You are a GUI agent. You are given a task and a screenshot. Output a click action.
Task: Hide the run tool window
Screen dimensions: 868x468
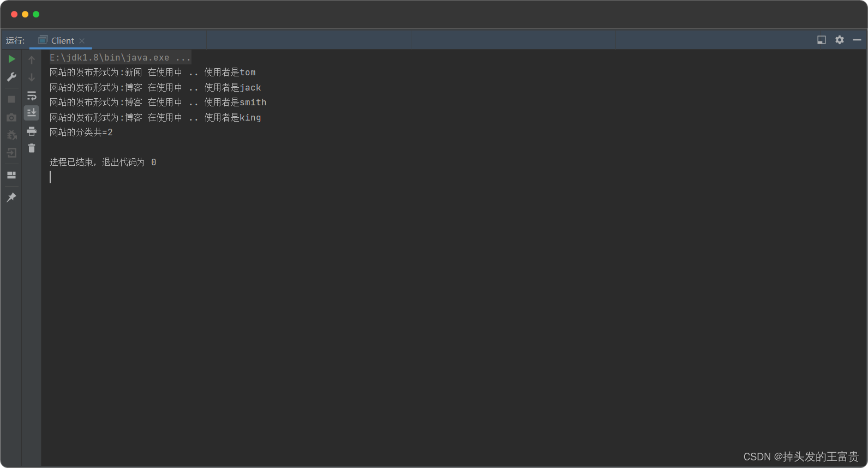pos(857,40)
